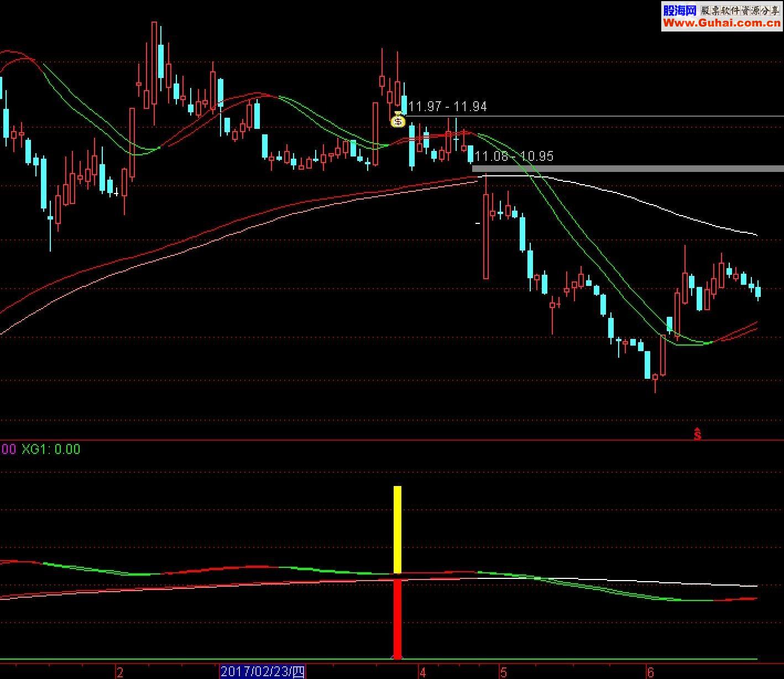This screenshot has height=679, width=784.
Task: Click the magenta 00 value beside XG1
Action: 9,449
